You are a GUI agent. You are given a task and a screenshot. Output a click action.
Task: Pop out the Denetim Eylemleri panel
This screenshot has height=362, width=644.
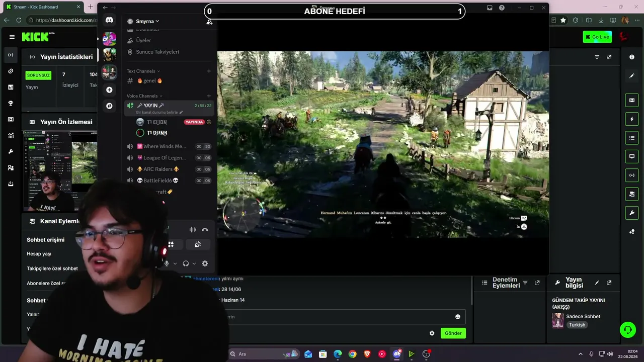[x=537, y=283]
